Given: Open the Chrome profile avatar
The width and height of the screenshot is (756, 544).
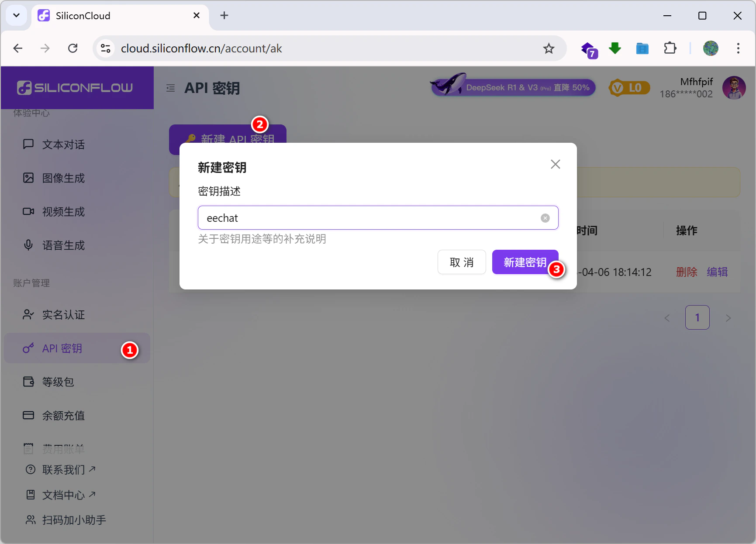Looking at the screenshot, I should pyautogui.click(x=711, y=48).
